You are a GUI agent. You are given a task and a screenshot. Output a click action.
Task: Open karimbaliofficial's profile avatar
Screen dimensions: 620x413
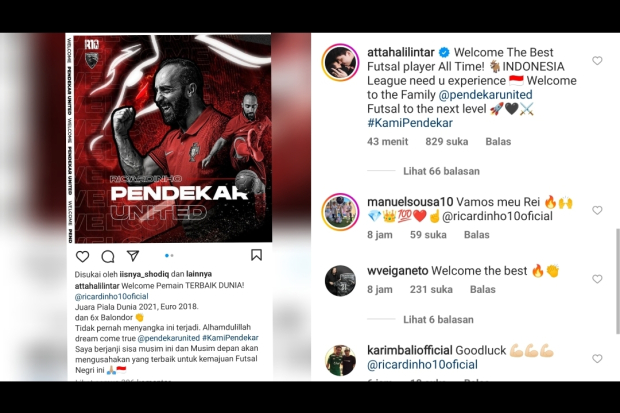[x=340, y=360]
